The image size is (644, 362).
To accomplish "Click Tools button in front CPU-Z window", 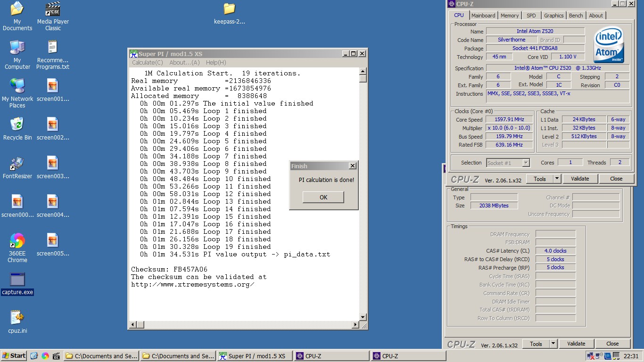I will 539,179.
